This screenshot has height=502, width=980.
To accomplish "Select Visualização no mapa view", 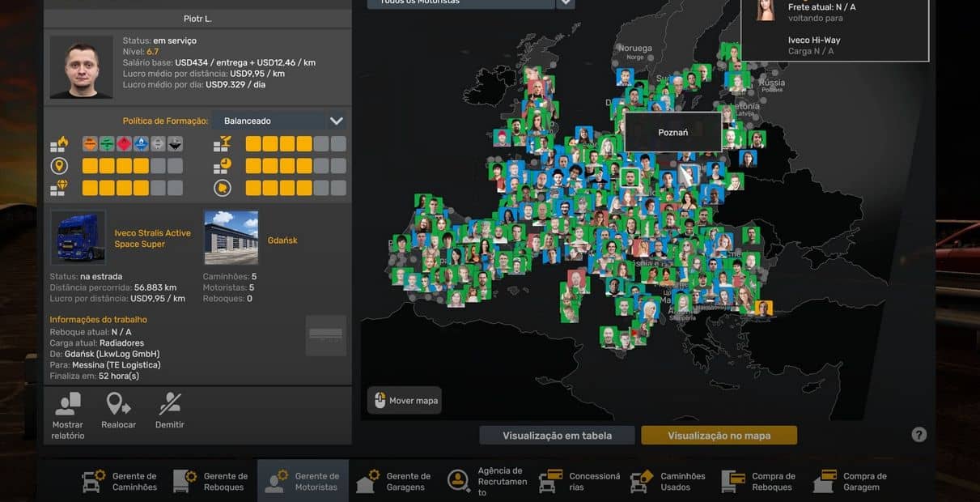I will (719, 436).
